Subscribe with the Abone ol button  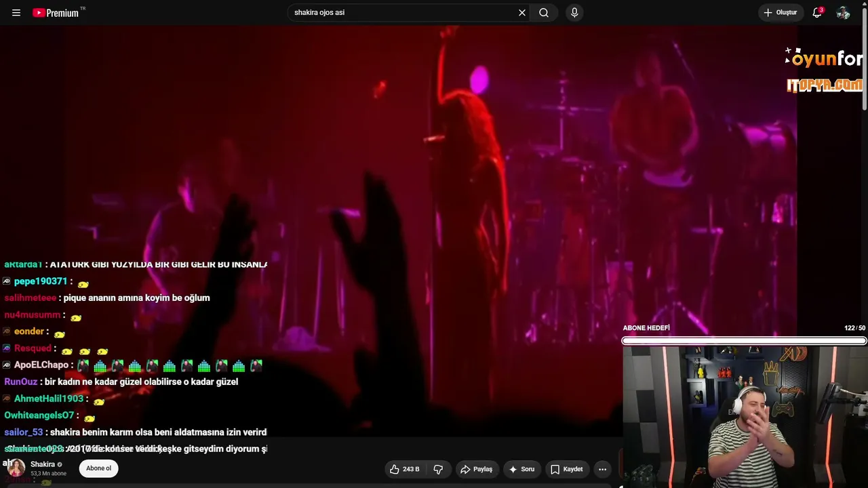(98, 468)
